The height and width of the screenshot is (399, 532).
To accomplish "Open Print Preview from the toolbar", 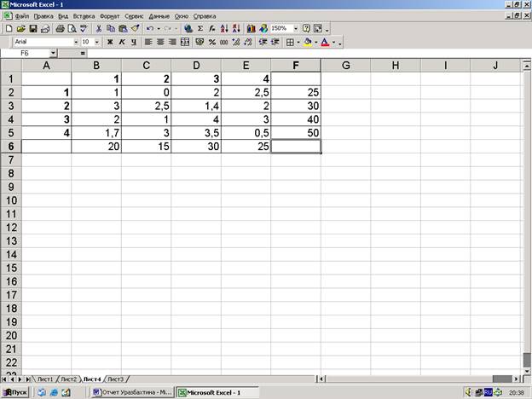I will coord(72,29).
